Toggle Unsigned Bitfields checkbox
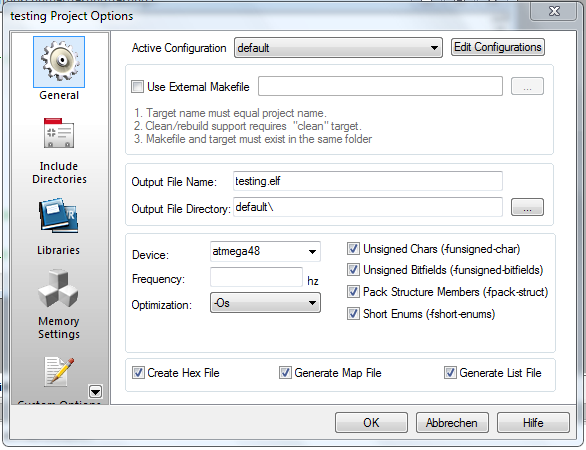Viewport: 586px width, 450px height. [353, 269]
